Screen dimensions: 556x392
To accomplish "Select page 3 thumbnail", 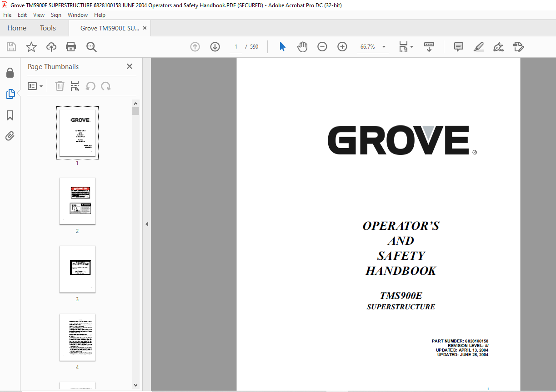I will click(77, 269).
